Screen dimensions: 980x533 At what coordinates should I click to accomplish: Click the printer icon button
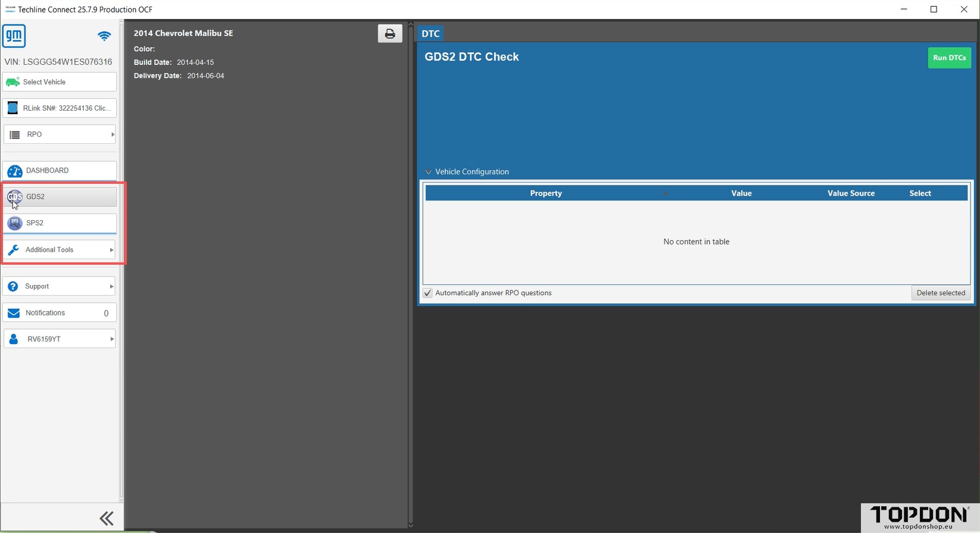coord(389,34)
